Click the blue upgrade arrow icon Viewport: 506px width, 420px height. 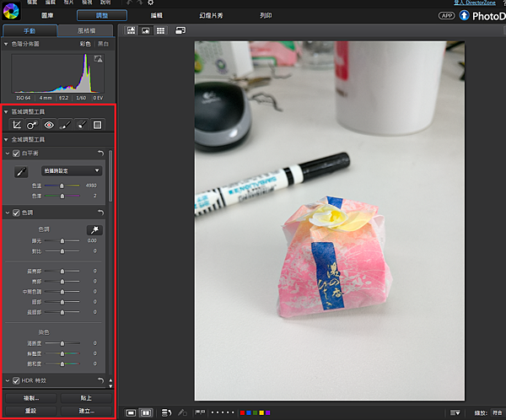464,15
